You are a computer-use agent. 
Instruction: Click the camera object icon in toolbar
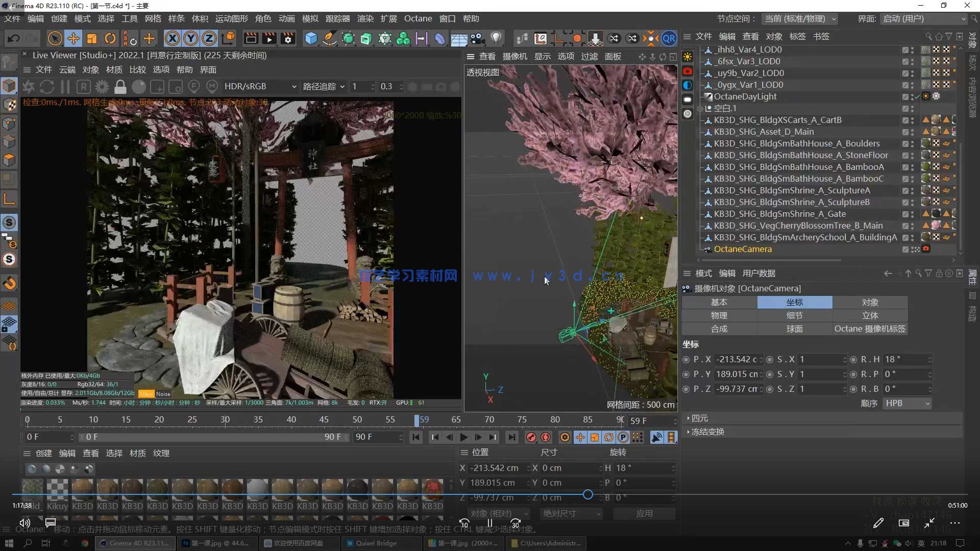coord(477,39)
